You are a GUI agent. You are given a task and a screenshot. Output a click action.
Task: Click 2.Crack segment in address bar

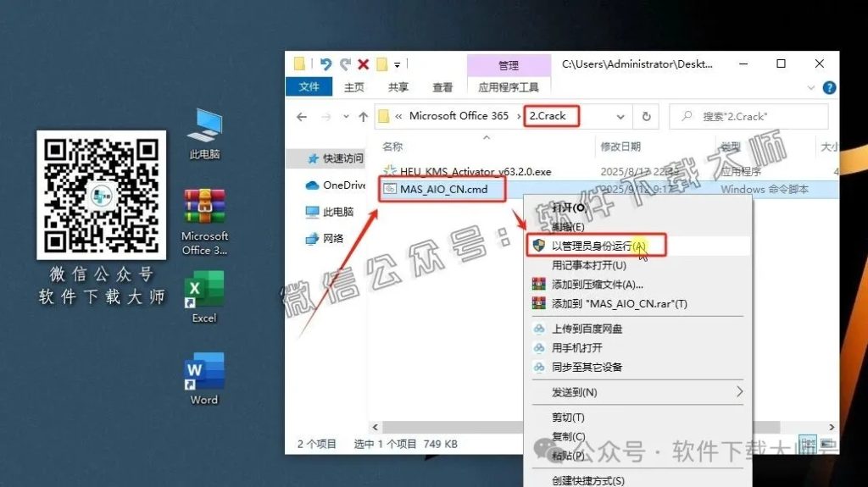point(548,116)
